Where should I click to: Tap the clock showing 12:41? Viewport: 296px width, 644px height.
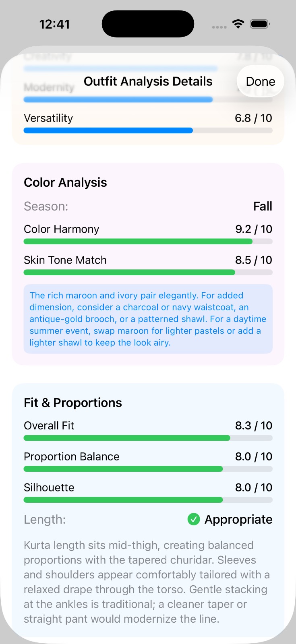55,24
